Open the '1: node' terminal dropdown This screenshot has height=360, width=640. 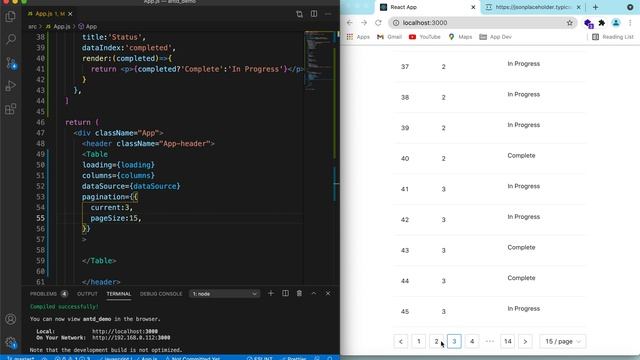[x=224, y=294]
